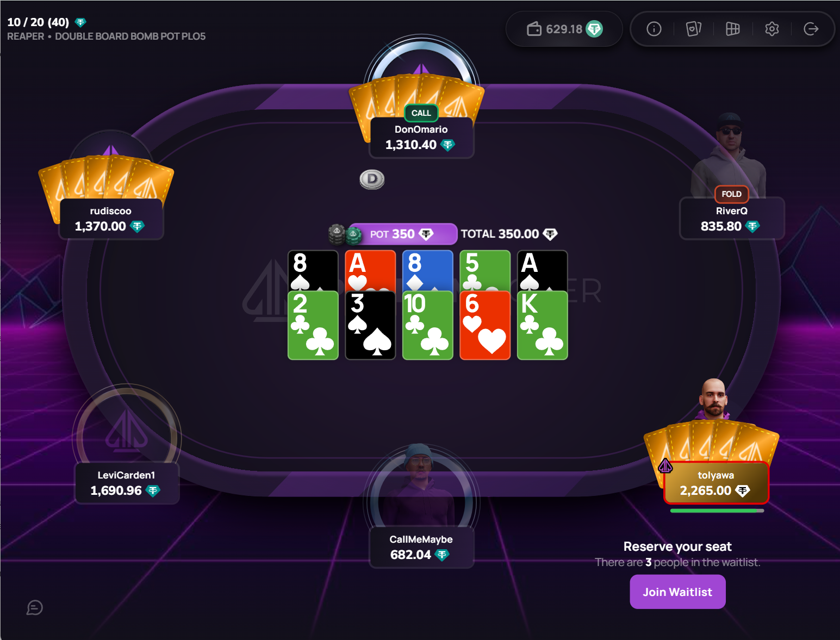Click the wallet balance 629.18
Viewport: 840px width, 640px height.
pyautogui.click(x=564, y=29)
